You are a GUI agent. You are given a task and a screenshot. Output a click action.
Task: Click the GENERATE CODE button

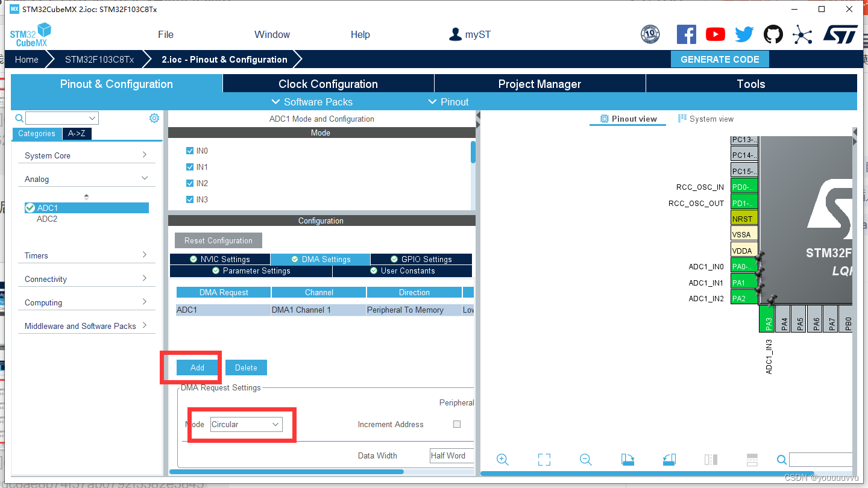click(720, 59)
